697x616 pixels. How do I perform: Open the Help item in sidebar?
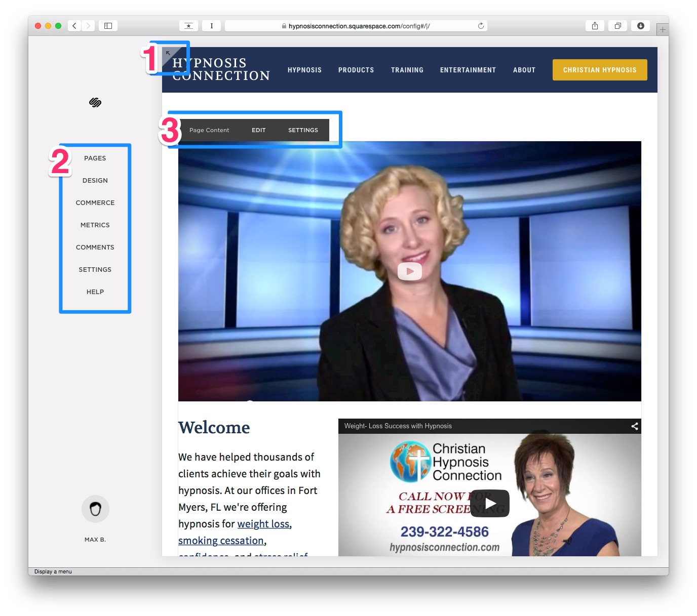pos(95,292)
